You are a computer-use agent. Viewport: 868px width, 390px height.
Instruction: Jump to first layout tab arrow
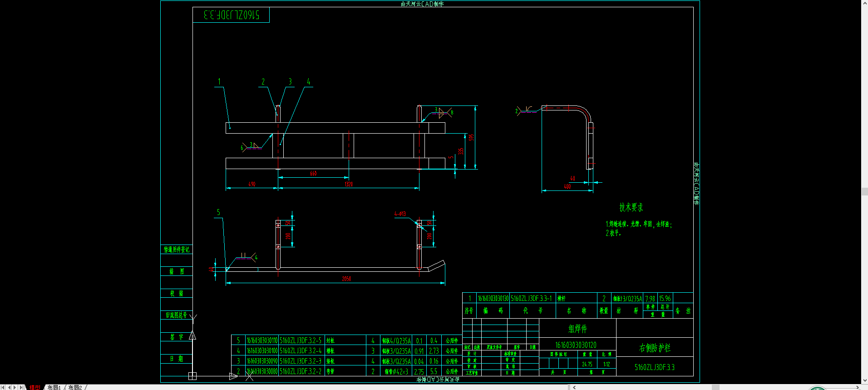[3, 387]
